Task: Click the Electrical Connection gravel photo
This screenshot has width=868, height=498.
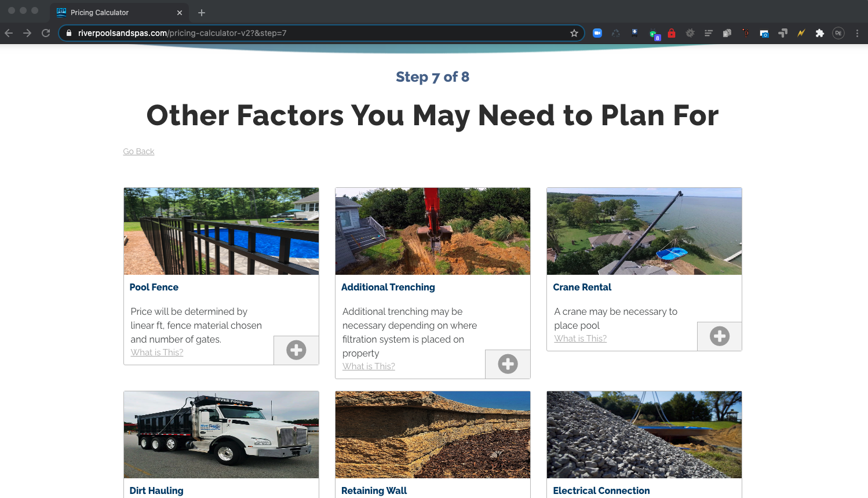Action: point(644,435)
